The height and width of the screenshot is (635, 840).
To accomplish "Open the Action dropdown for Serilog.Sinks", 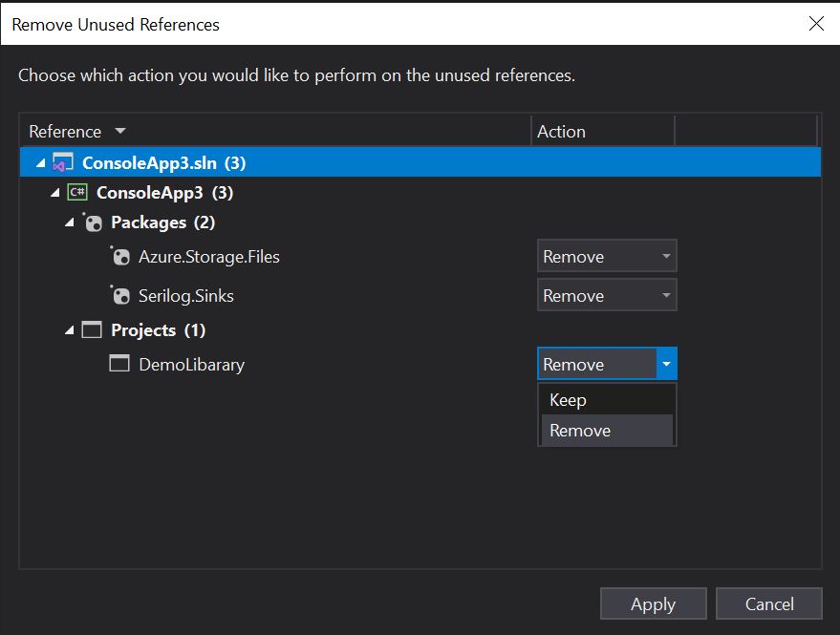I will [664, 295].
